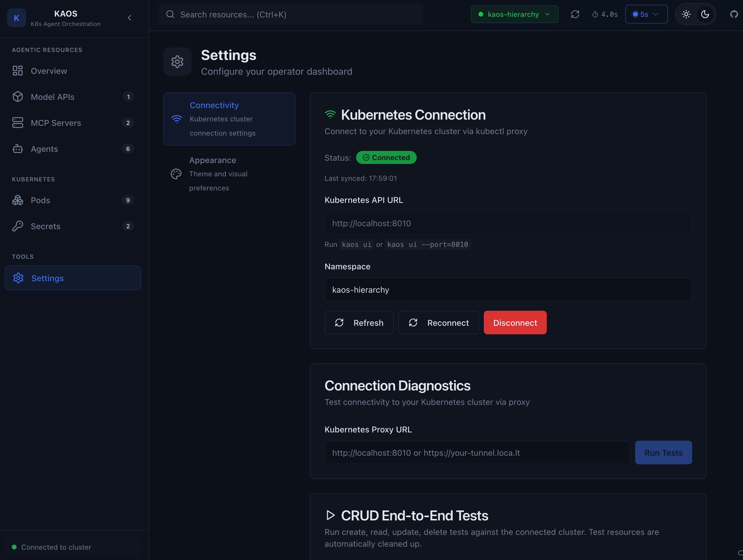Click the sync refresh icon in the header
The height and width of the screenshot is (560, 743).
[575, 14]
